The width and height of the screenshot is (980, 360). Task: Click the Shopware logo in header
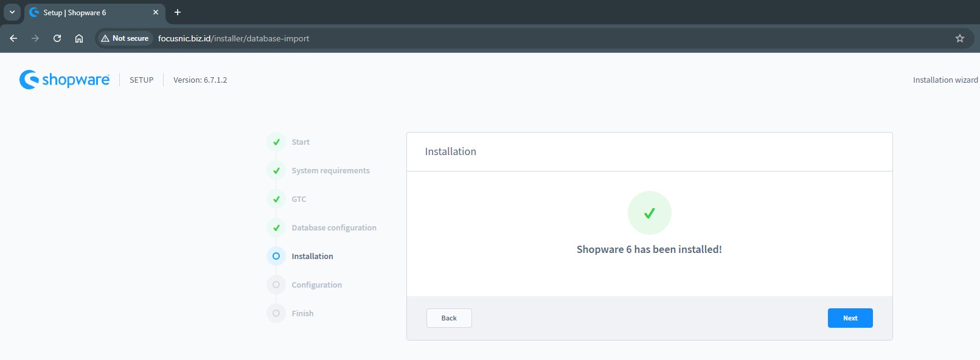[x=64, y=80]
